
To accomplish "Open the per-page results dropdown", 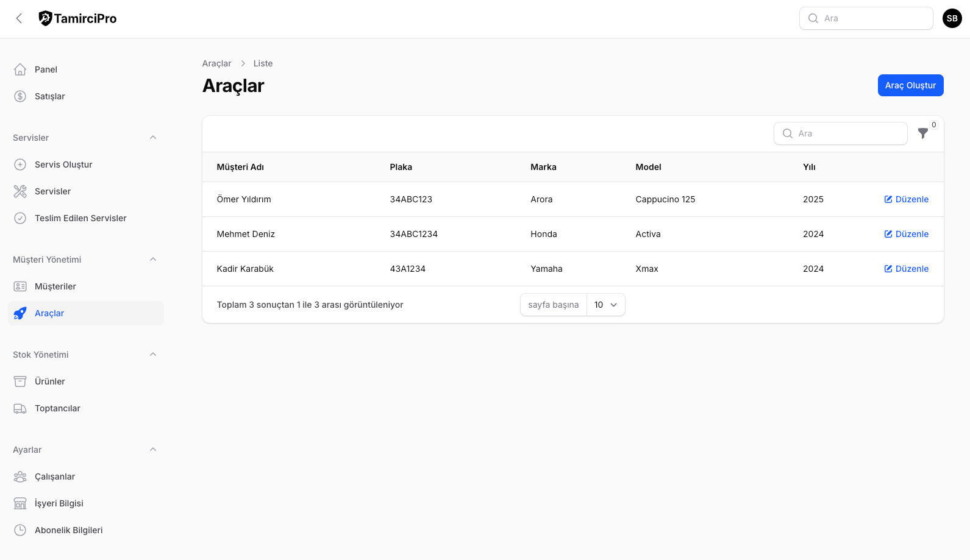I will coord(605,305).
